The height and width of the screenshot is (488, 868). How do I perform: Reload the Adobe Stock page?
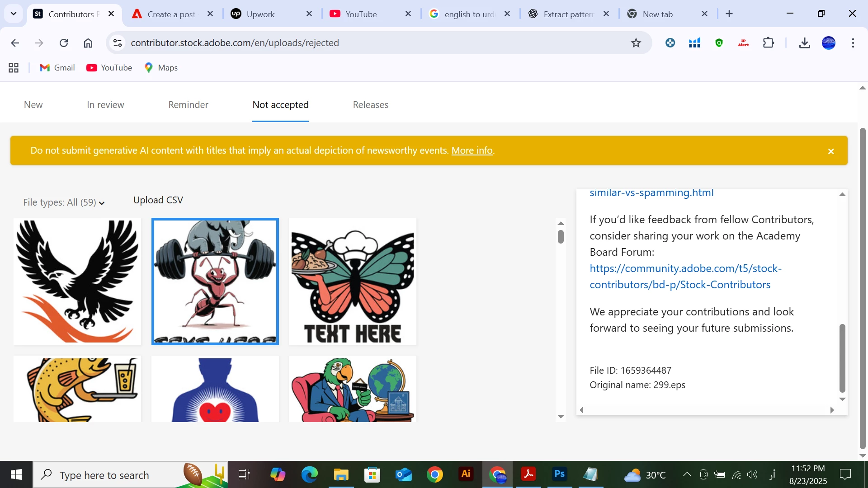pos(64,43)
